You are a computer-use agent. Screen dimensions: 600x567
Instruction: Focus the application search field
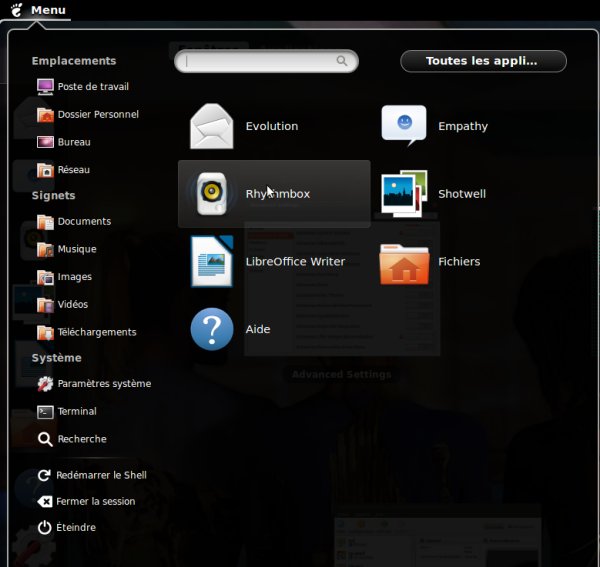click(266, 61)
